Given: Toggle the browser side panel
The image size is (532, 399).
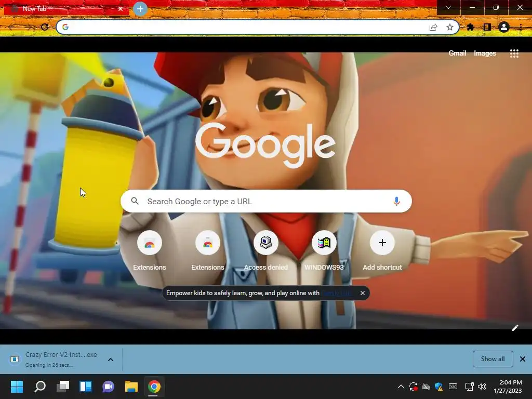Looking at the screenshot, I should 487,27.
